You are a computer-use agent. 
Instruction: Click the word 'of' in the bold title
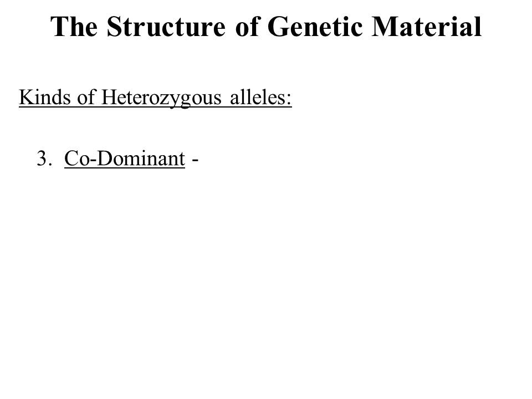[247, 27]
